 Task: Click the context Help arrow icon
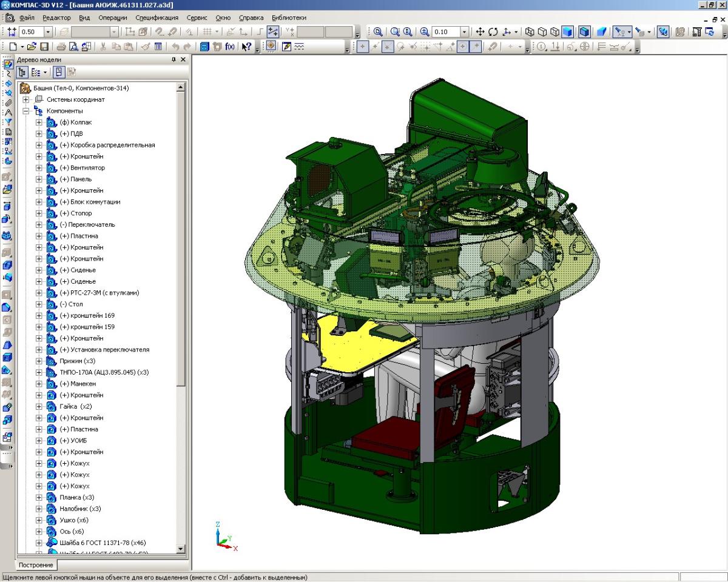pos(247,47)
